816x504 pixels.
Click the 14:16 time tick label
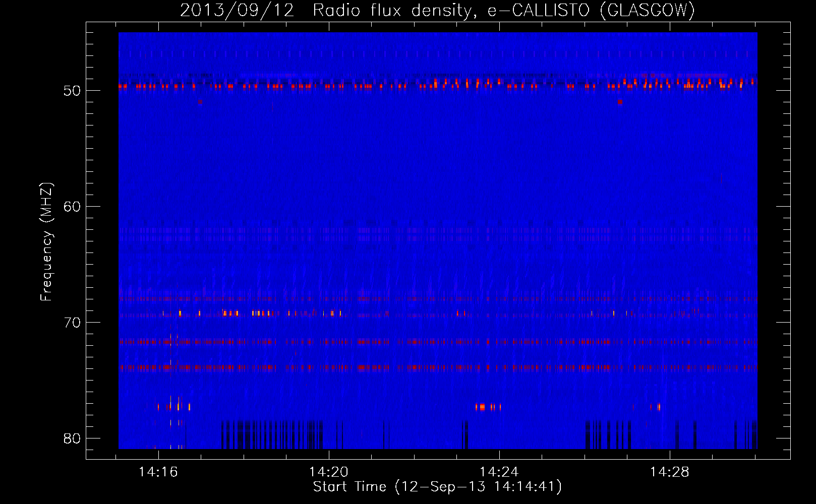click(x=158, y=472)
